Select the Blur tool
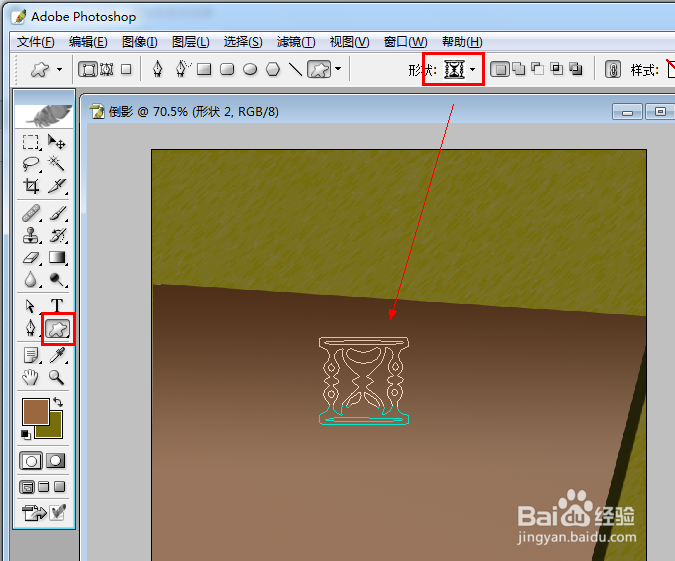Screen dimensions: 675x561 pos(31,280)
